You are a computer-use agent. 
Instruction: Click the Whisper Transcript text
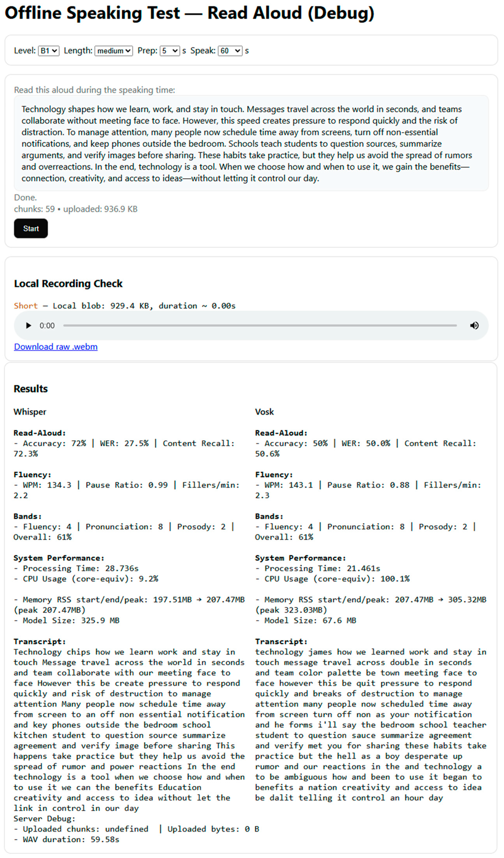[x=129, y=730]
